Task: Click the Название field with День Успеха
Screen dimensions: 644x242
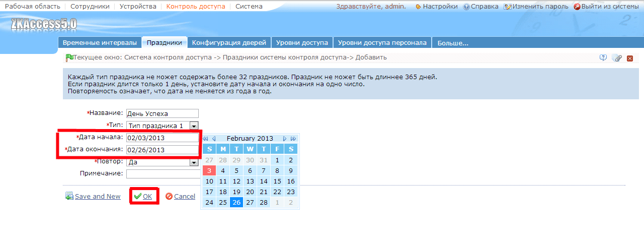Action: (163, 113)
